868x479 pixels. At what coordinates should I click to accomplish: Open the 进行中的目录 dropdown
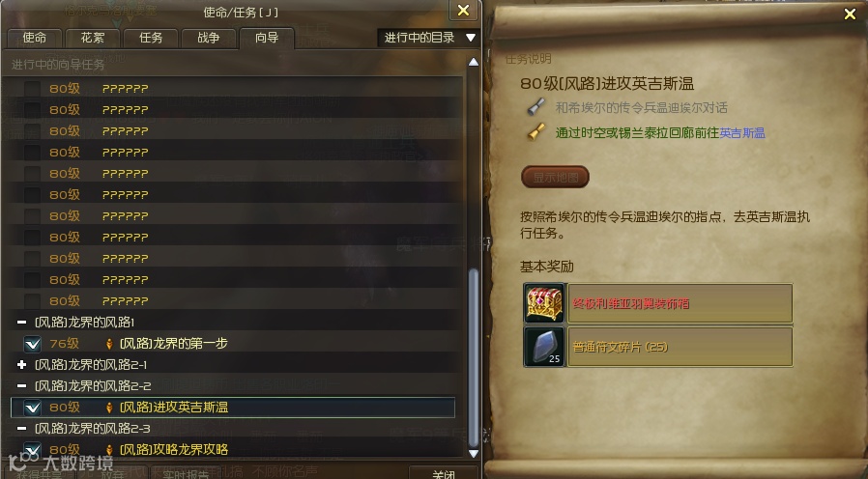pyautogui.click(x=428, y=38)
